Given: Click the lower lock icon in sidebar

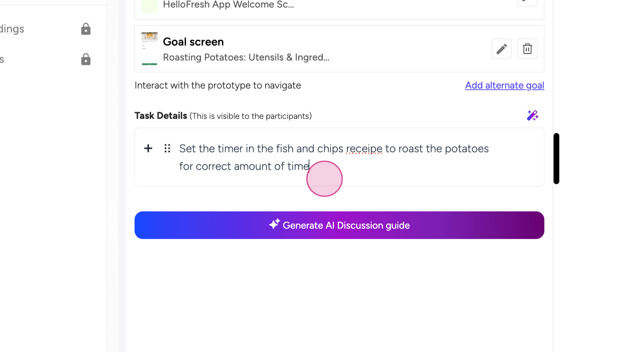Looking at the screenshot, I should [x=86, y=59].
